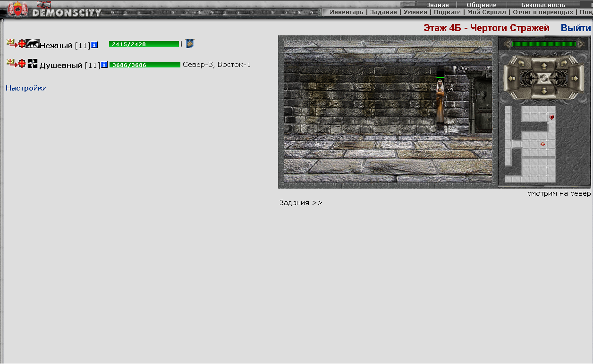
Task: Click the black-white clan icon of Душевный
Action: click(x=32, y=63)
